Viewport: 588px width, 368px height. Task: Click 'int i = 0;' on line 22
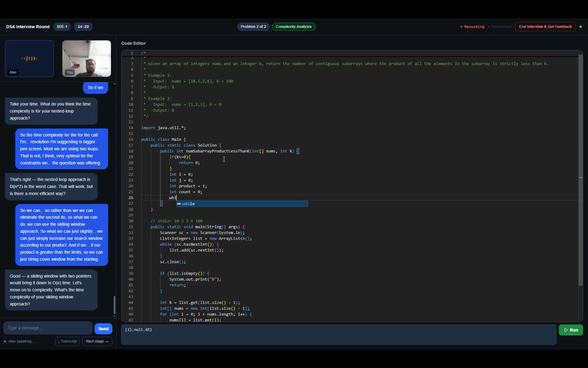coord(181,175)
